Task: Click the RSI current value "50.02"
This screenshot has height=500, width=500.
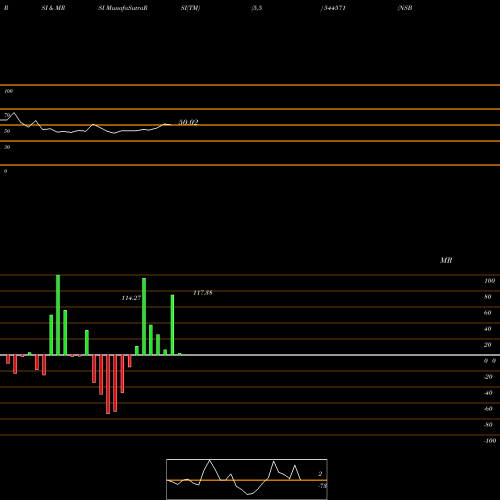Action: pos(188,122)
